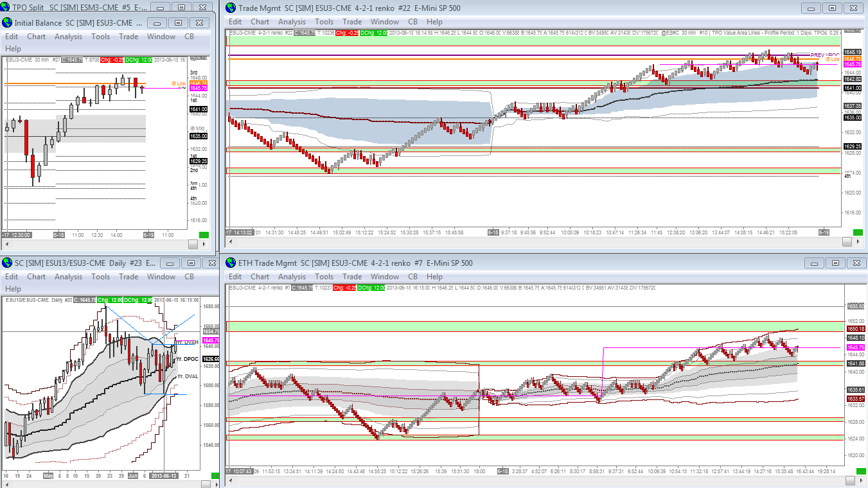
Task: Open the Window menu in the Initial Balance window
Action: coord(161,37)
